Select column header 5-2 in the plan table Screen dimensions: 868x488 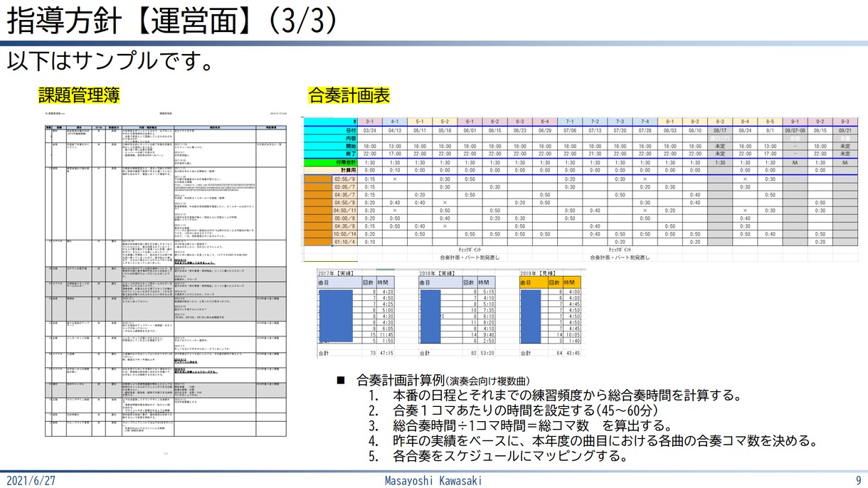(x=445, y=122)
